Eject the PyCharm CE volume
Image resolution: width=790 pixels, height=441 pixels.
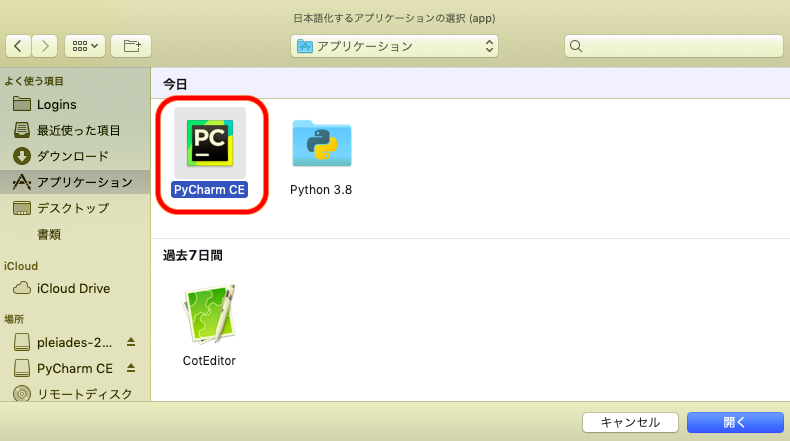[131, 368]
